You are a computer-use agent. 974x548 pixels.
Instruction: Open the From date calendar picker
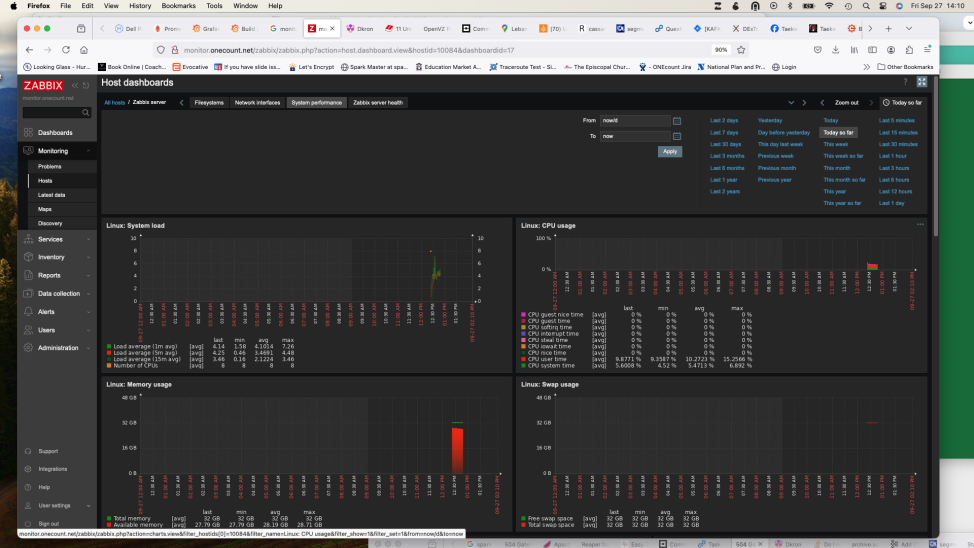click(677, 121)
